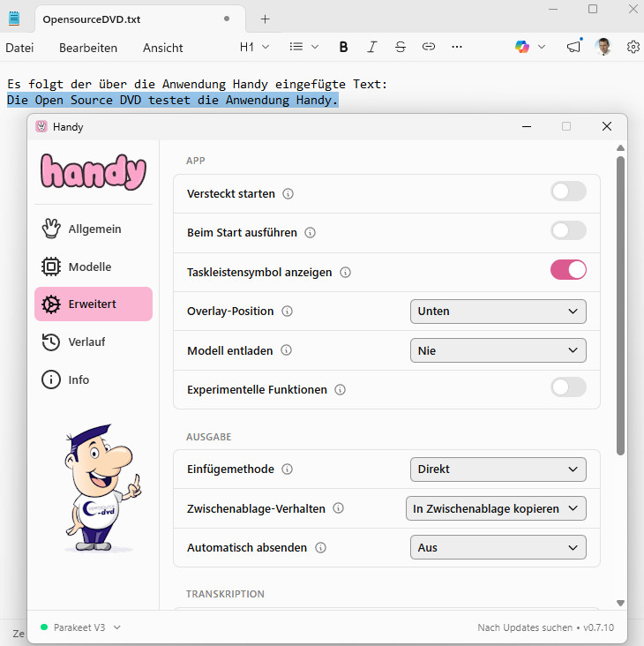Disable Taskleistensymbol anzeigen toggle
Viewport: 644px width, 646px height.
[x=568, y=270]
